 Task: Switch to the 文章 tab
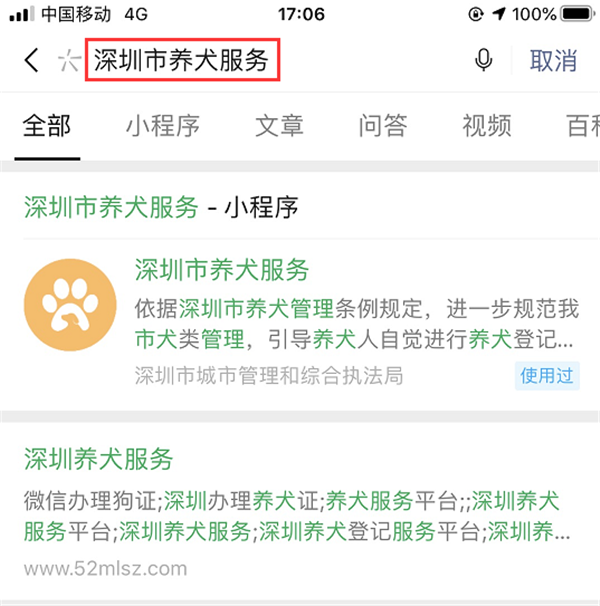click(x=279, y=126)
